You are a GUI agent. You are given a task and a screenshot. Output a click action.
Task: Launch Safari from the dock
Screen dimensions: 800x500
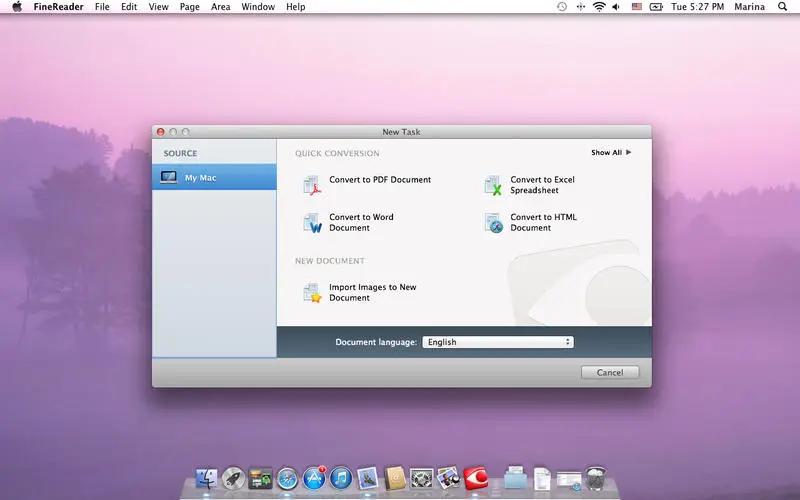click(287, 479)
